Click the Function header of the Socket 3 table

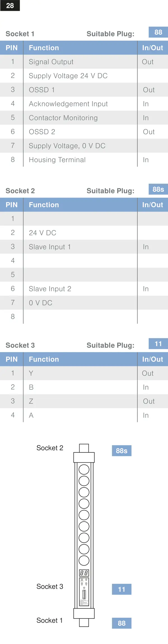[44, 359]
